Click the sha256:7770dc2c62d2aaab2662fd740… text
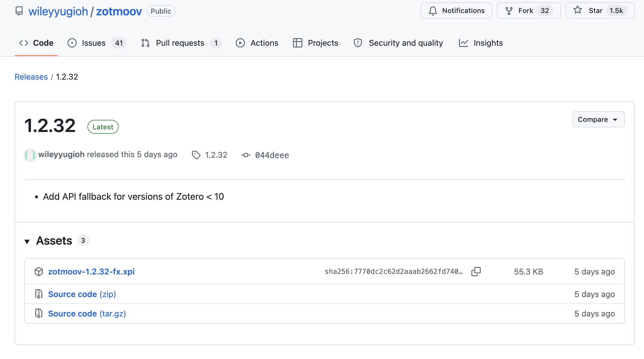This screenshot has width=644, height=359. point(394,272)
